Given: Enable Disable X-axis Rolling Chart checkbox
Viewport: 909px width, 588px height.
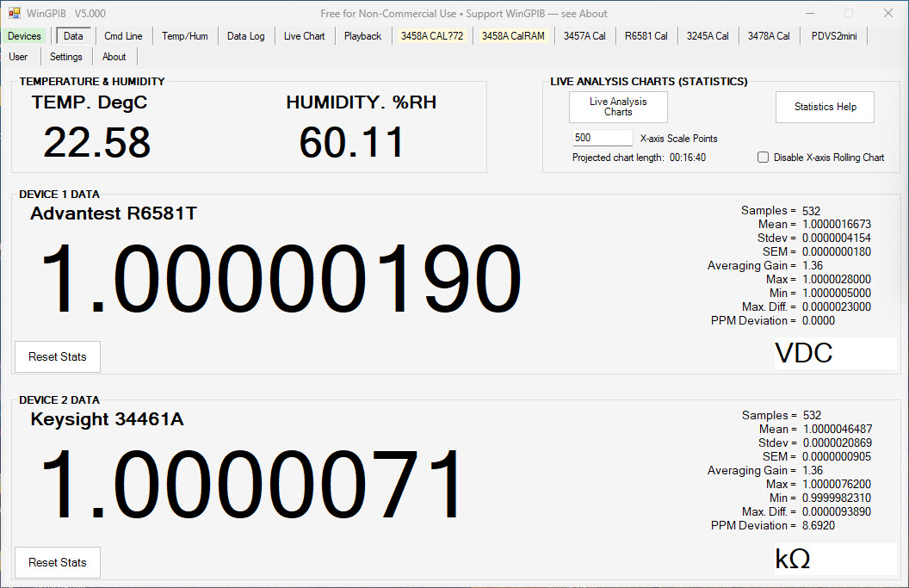Looking at the screenshot, I should pyautogui.click(x=763, y=158).
